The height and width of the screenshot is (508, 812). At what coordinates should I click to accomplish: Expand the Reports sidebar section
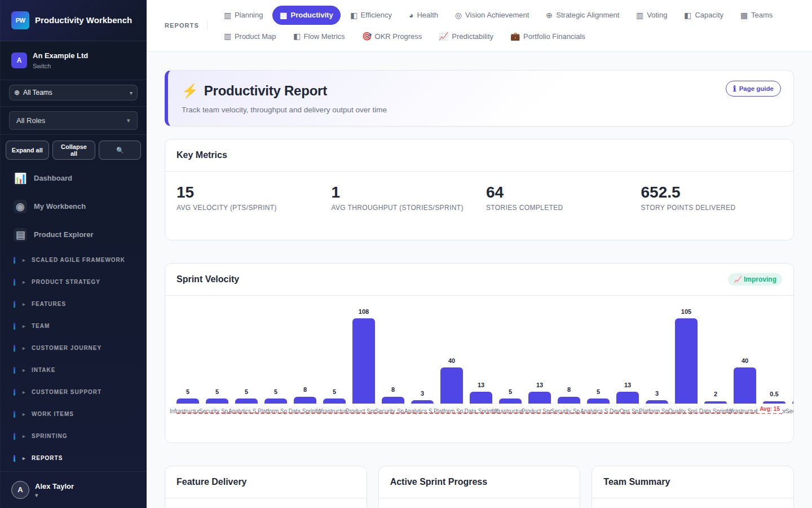[73, 458]
